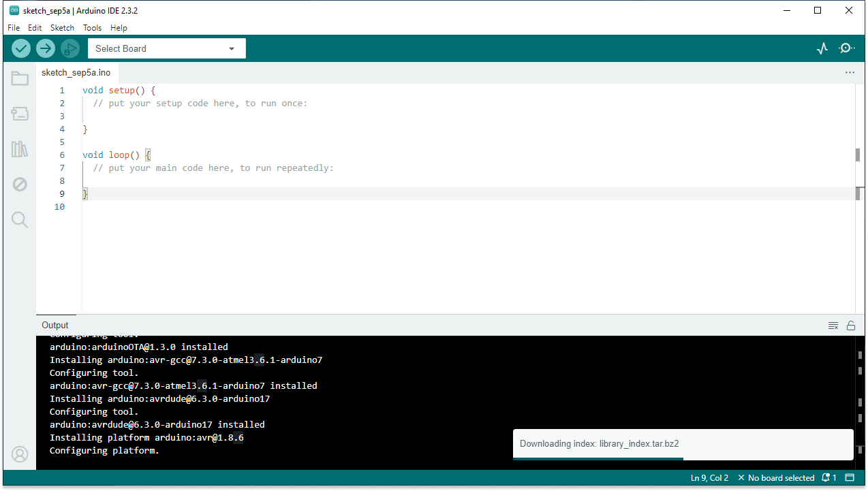Image resolution: width=868 pixels, height=491 pixels.
Task: Click the Output panel vertical scrollbar
Action: coord(861,402)
